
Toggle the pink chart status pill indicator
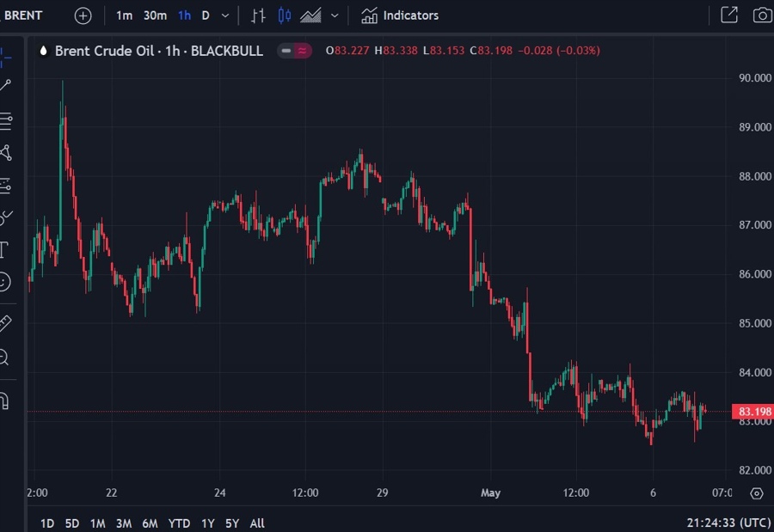pyautogui.click(x=294, y=51)
